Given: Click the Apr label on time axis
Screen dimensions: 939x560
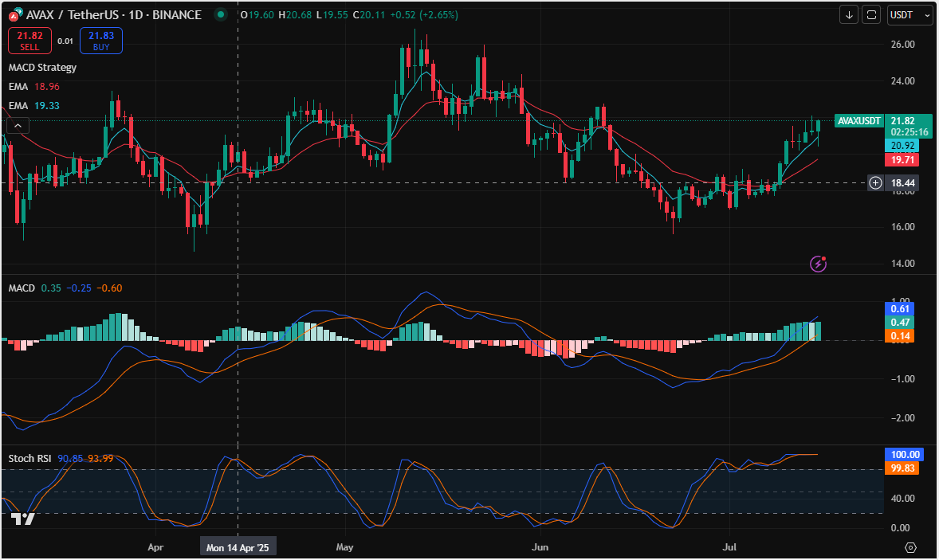Looking at the screenshot, I should [x=155, y=546].
